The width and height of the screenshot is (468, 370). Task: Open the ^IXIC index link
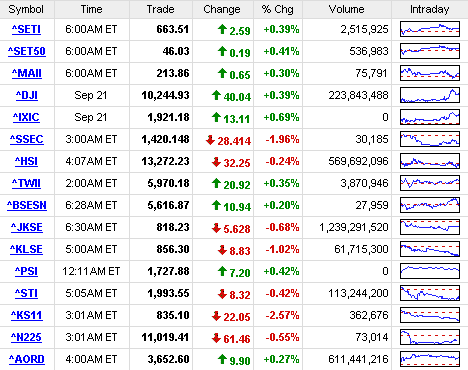tap(26, 118)
